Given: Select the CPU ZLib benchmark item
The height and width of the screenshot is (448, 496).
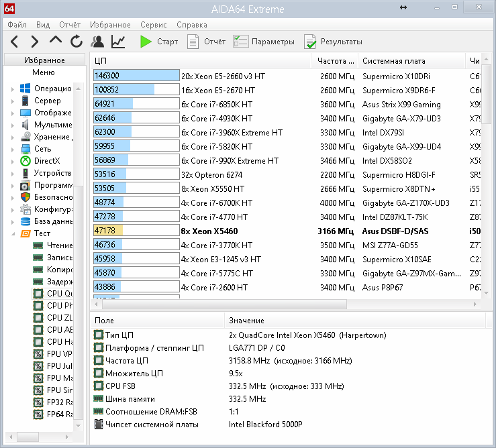Looking at the screenshot, I should point(53,318).
